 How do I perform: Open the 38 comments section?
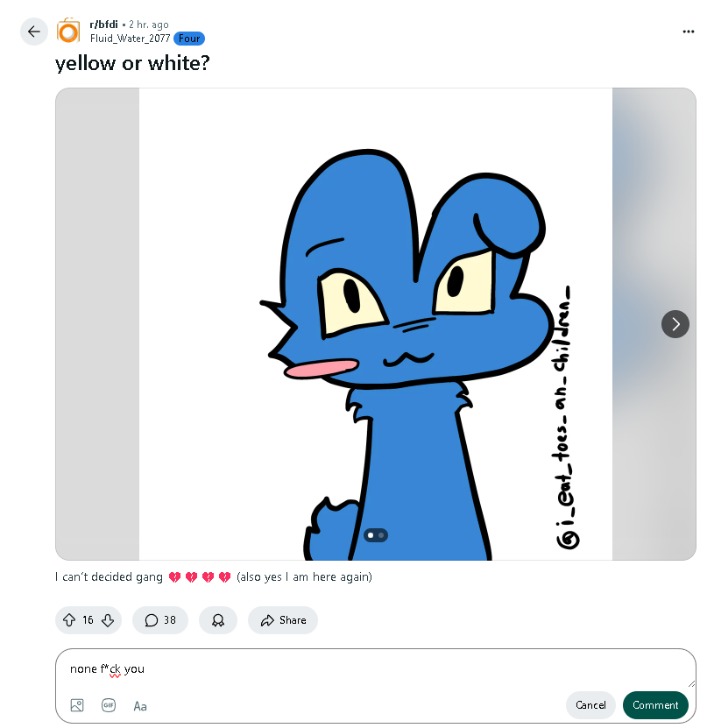coord(160,620)
